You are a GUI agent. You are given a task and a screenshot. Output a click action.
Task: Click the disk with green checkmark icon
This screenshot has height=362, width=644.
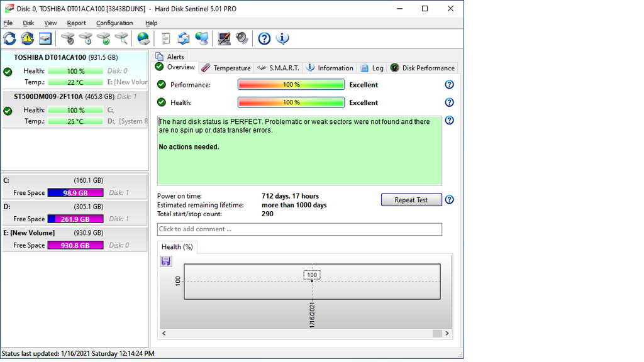coord(104,38)
